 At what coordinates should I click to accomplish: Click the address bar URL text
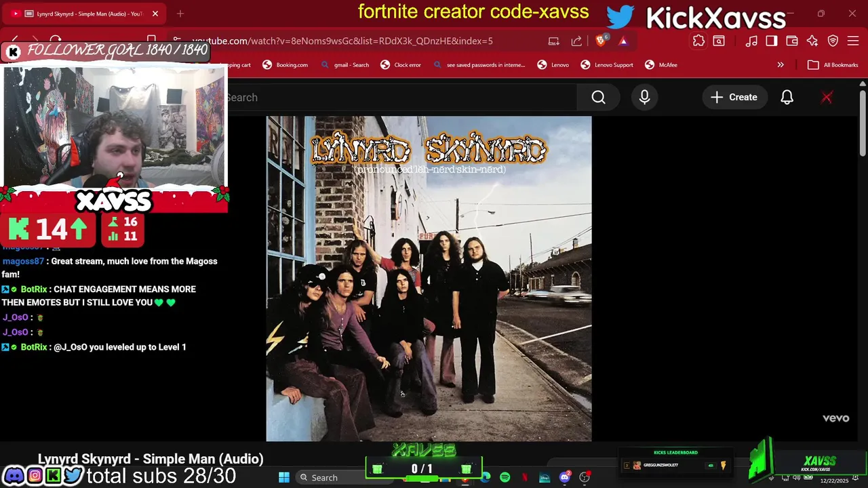[342, 41]
